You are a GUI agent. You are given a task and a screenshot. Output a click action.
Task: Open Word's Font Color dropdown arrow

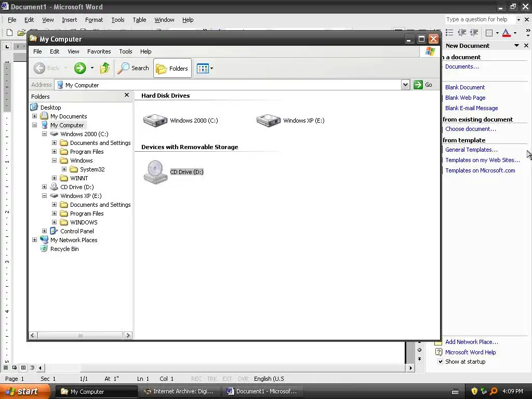(x=515, y=33)
